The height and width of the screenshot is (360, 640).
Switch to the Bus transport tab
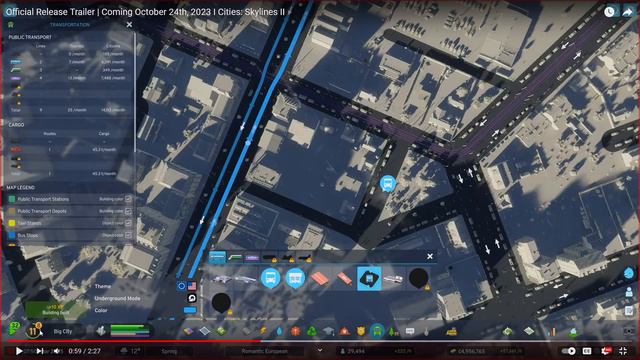pos(217,257)
